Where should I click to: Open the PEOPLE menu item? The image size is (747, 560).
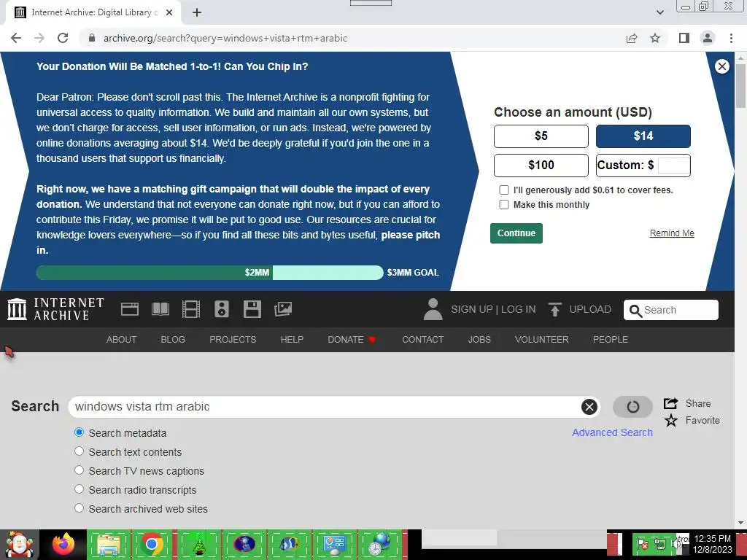pyautogui.click(x=611, y=340)
